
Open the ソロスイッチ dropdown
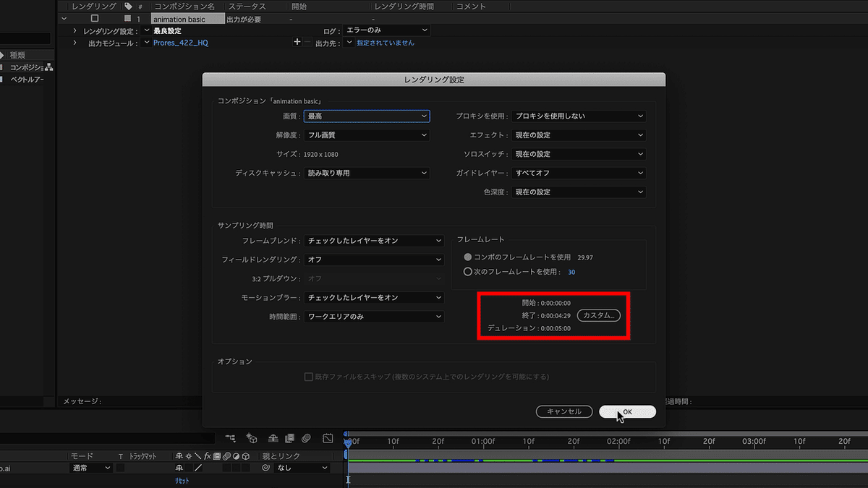pos(579,154)
